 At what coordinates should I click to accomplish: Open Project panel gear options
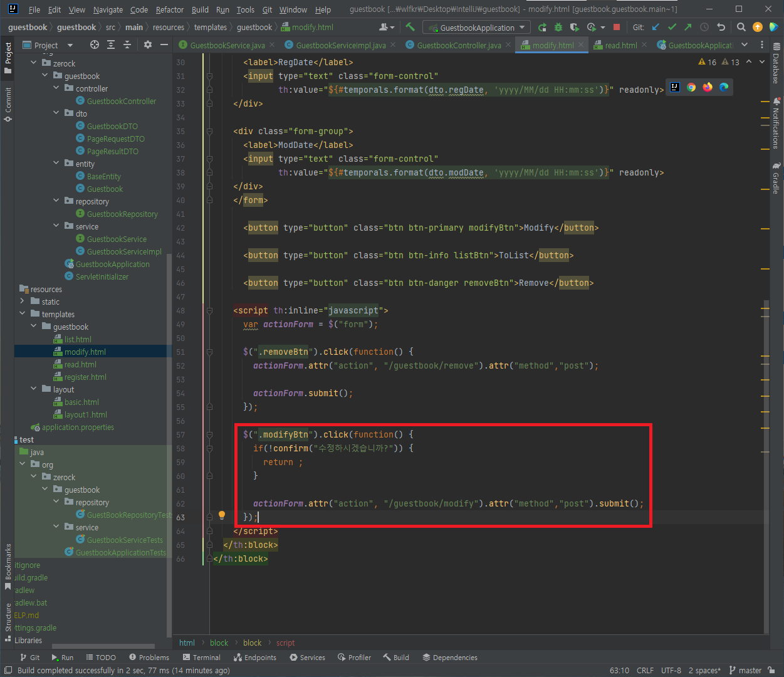[x=148, y=45]
